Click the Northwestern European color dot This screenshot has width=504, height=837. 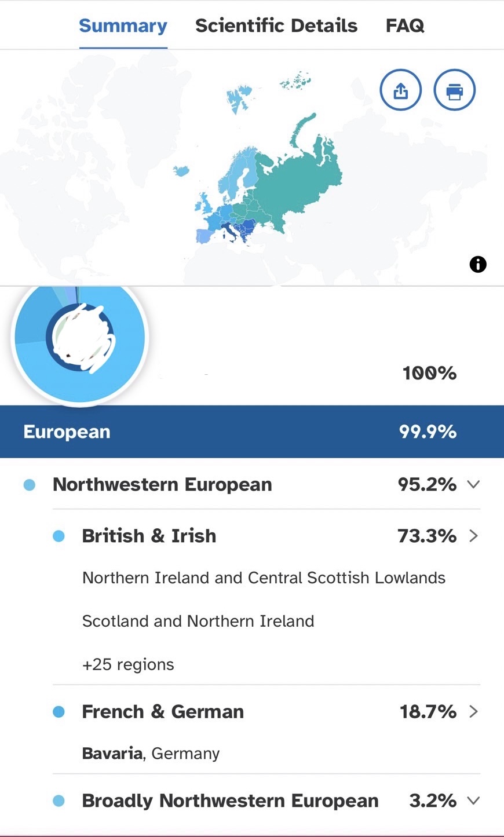[x=30, y=485]
